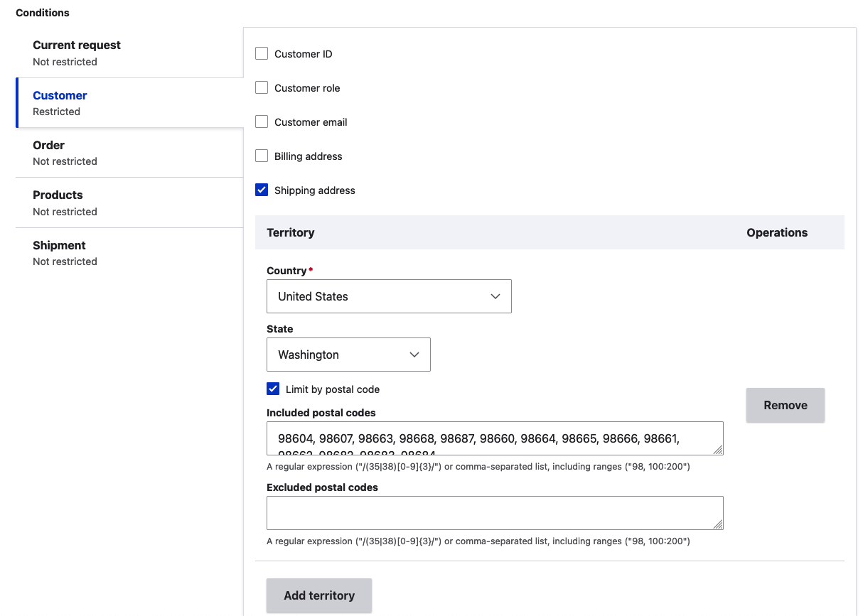Uncheck the Shipping address checkbox
Image resolution: width=863 pixels, height=616 pixels.
point(262,190)
